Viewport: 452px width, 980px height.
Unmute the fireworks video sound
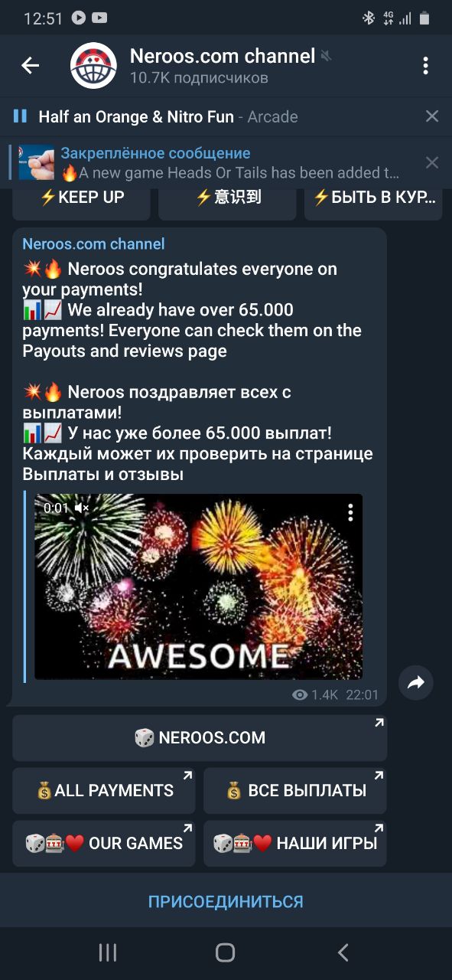coord(83,508)
